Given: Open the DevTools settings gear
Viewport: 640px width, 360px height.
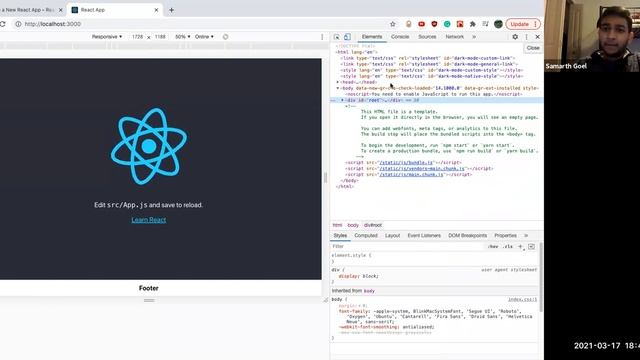Looking at the screenshot, I should [515, 37].
